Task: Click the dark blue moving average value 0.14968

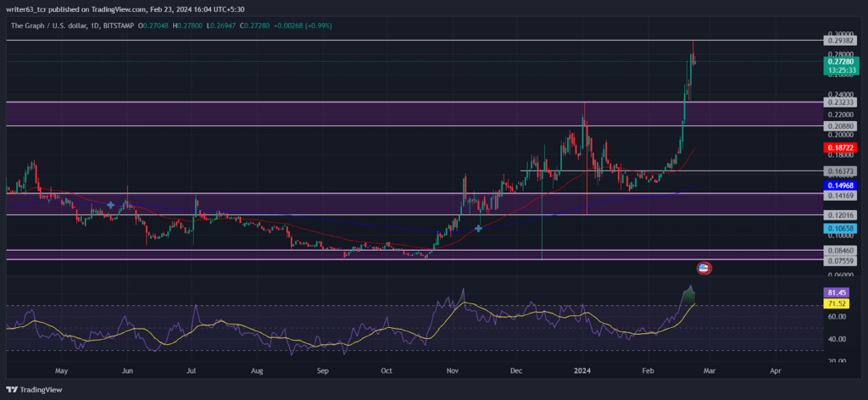Action: [x=840, y=186]
